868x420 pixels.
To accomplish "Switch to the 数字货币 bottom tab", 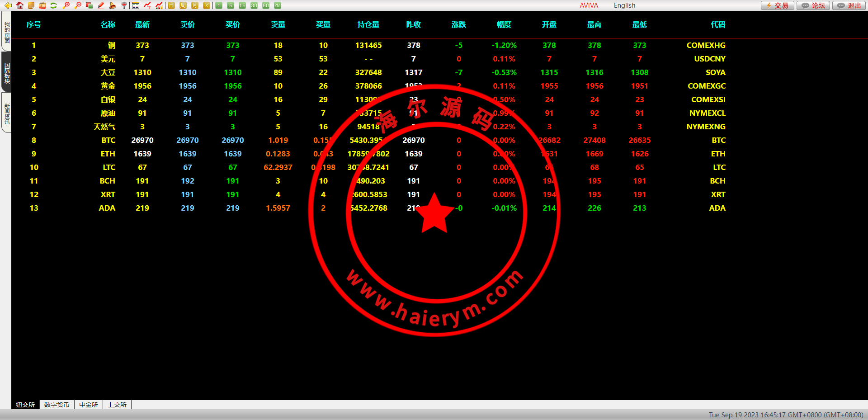I will 57,405.
